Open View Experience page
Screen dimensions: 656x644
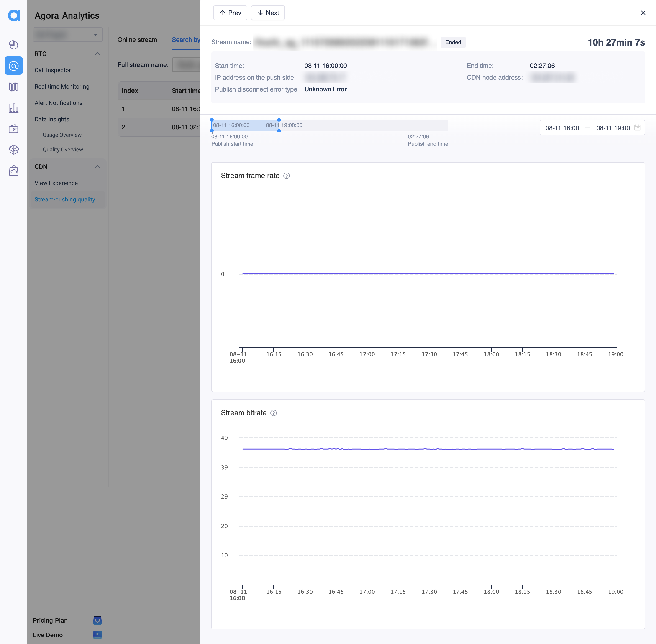pos(56,183)
